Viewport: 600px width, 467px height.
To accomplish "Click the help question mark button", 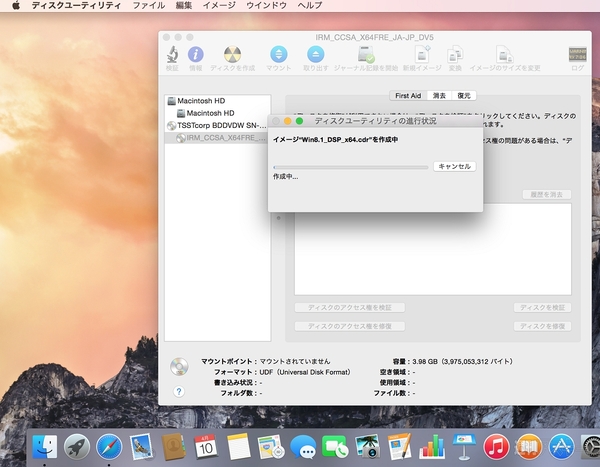I will pyautogui.click(x=179, y=392).
